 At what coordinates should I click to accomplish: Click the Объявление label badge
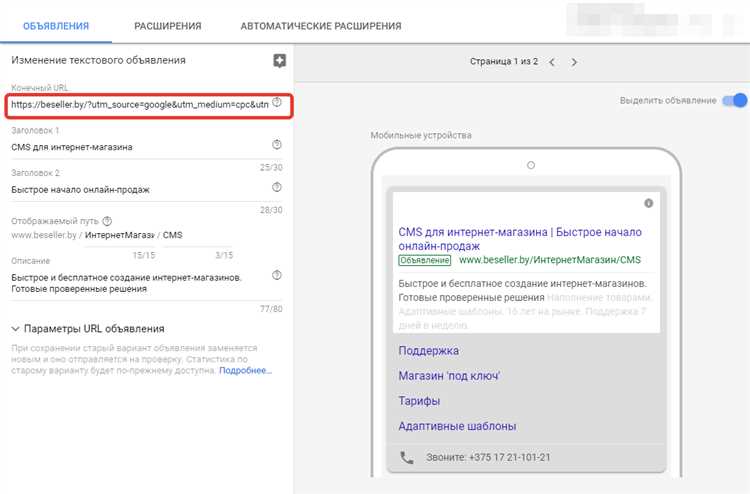click(x=425, y=260)
